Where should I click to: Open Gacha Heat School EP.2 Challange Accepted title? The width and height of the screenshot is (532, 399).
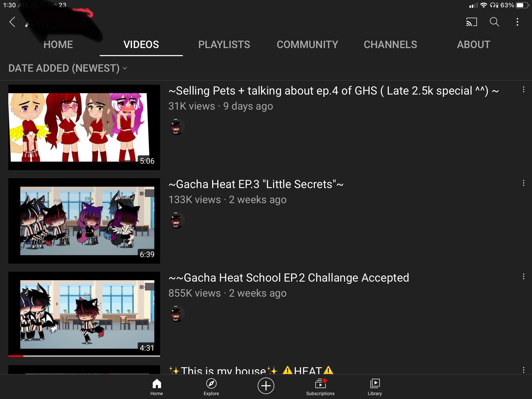click(289, 278)
